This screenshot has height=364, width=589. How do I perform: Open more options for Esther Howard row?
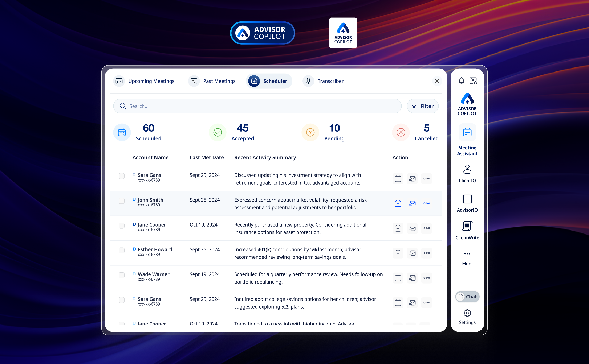pos(426,253)
